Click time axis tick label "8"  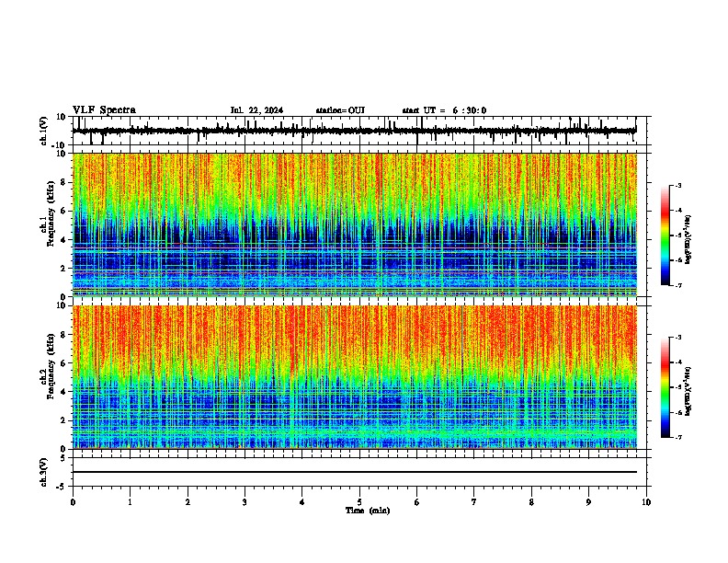[531, 502]
